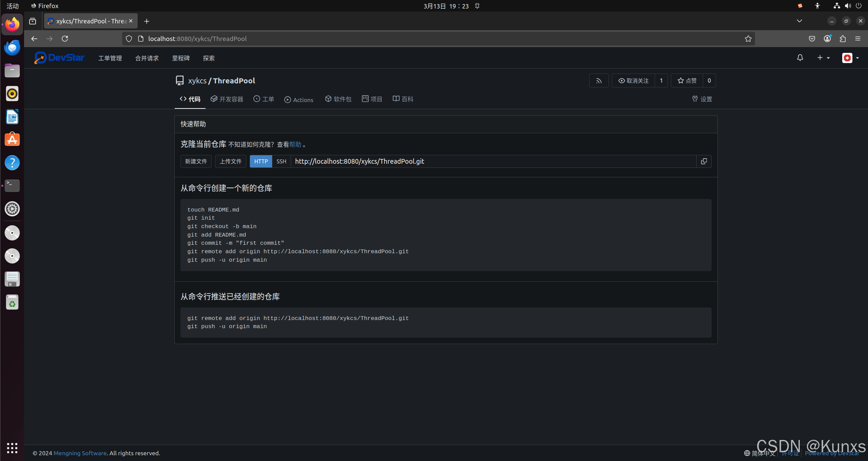Copy the clone URL via copy icon
This screenshot has width=868, height=461.
703,161
